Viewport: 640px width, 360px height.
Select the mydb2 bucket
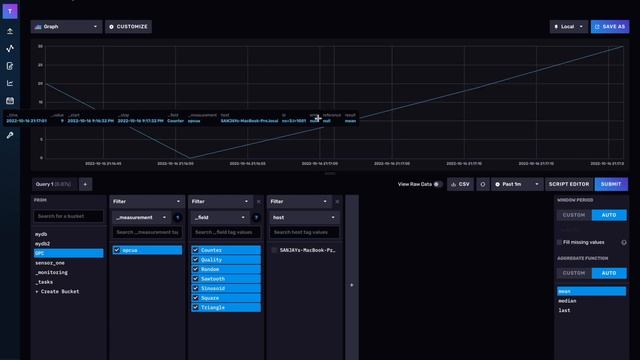coord(69,244)
